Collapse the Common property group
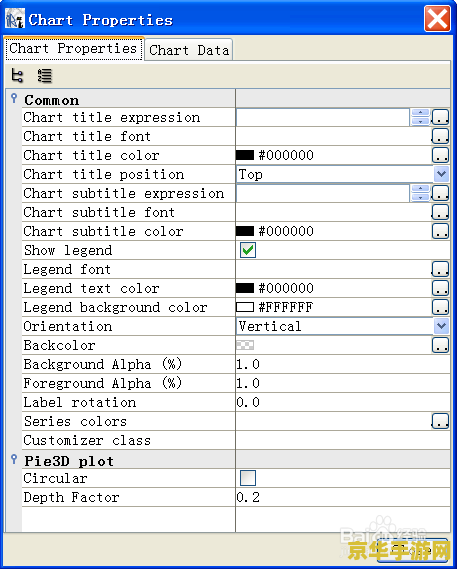 (x=14, y=98)
